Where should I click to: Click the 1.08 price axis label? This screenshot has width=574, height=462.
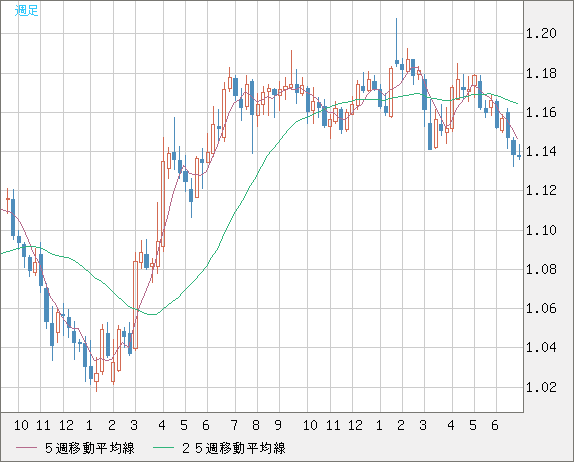coord(541,270)
